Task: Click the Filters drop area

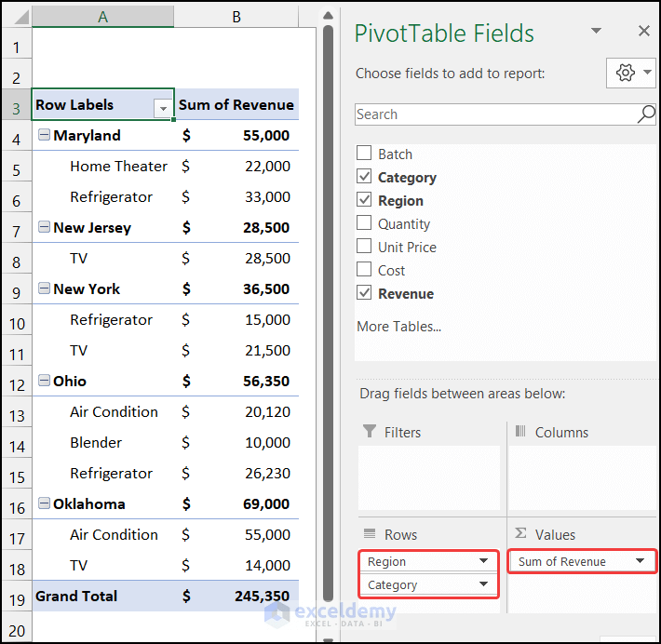Action: point(429,477)
